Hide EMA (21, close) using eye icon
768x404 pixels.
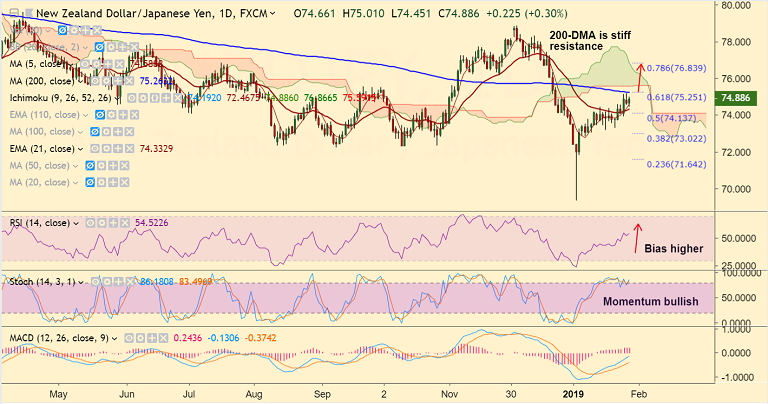pos(95,148)
